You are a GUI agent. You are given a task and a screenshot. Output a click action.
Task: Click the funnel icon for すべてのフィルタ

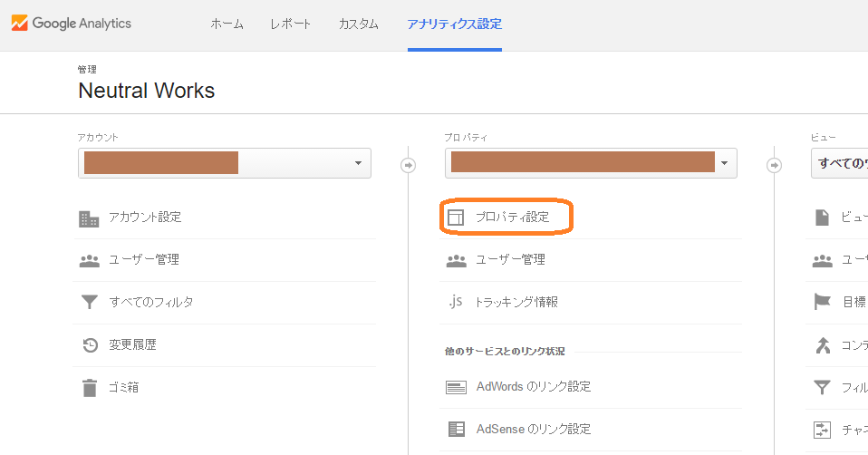coord(89,302)
